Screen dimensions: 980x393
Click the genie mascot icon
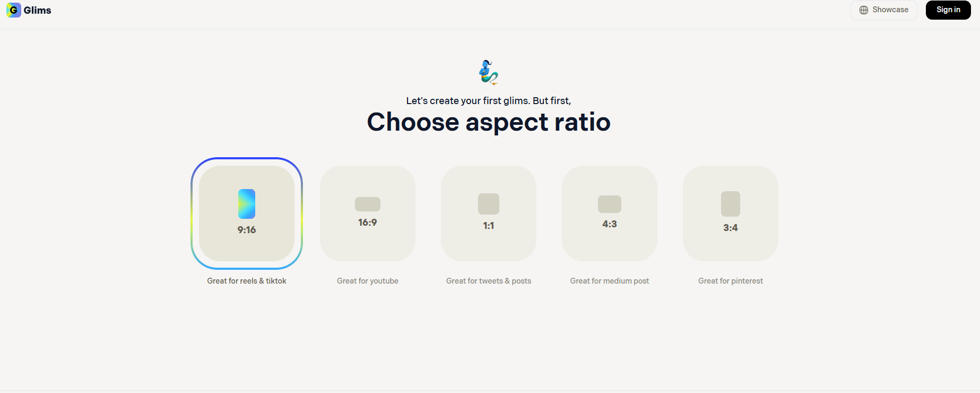point(489,72)
